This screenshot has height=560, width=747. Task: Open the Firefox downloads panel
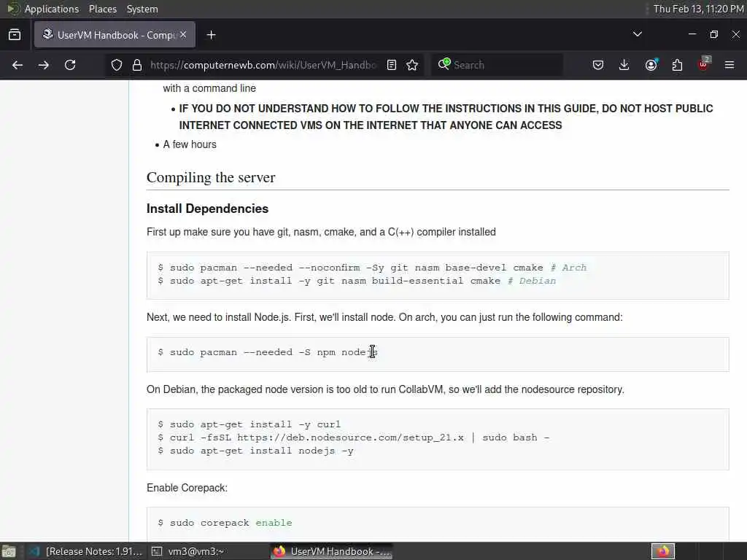coord(624,65)
